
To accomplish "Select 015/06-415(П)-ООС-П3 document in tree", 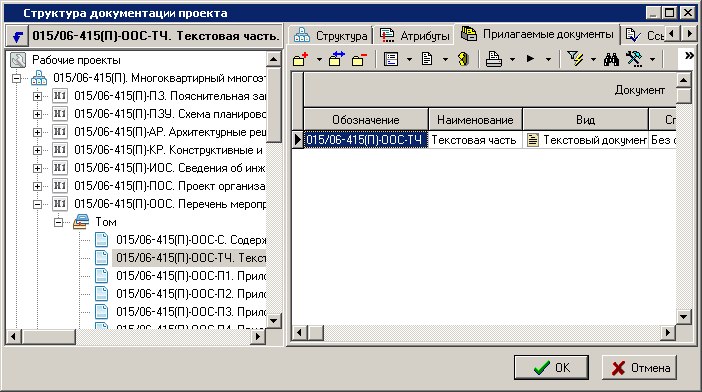I will [x=191, y=311].
